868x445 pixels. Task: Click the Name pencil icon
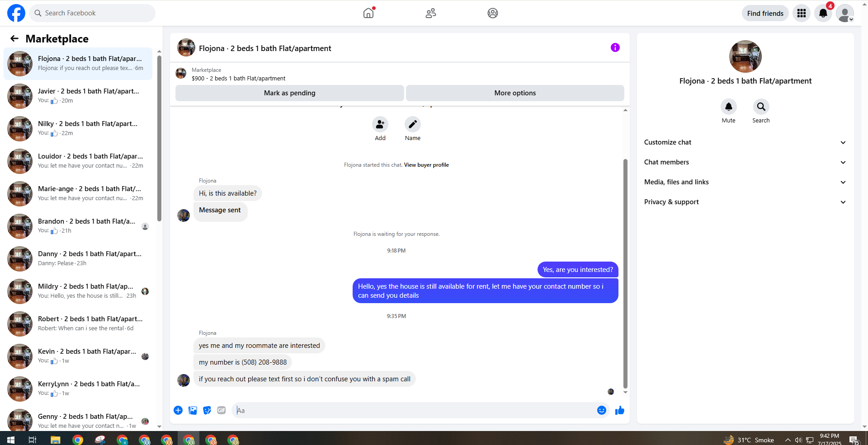413,124
